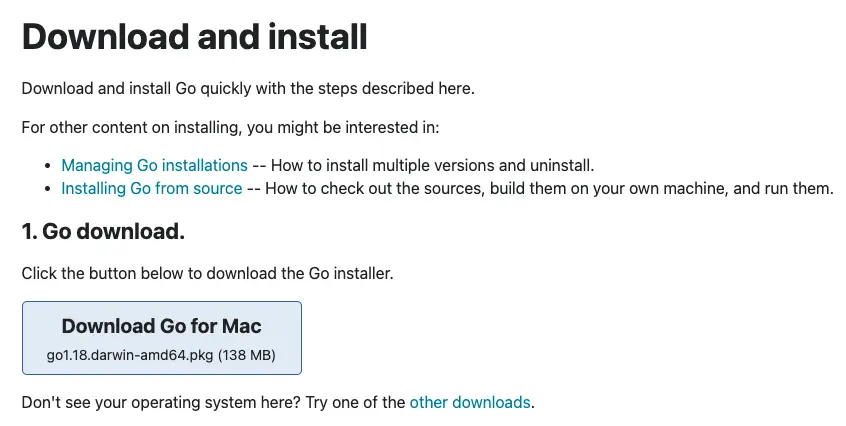This screenshot has height=426, width=846.
Task: Open the Managing Go installations link
Action: coord(154,165)
